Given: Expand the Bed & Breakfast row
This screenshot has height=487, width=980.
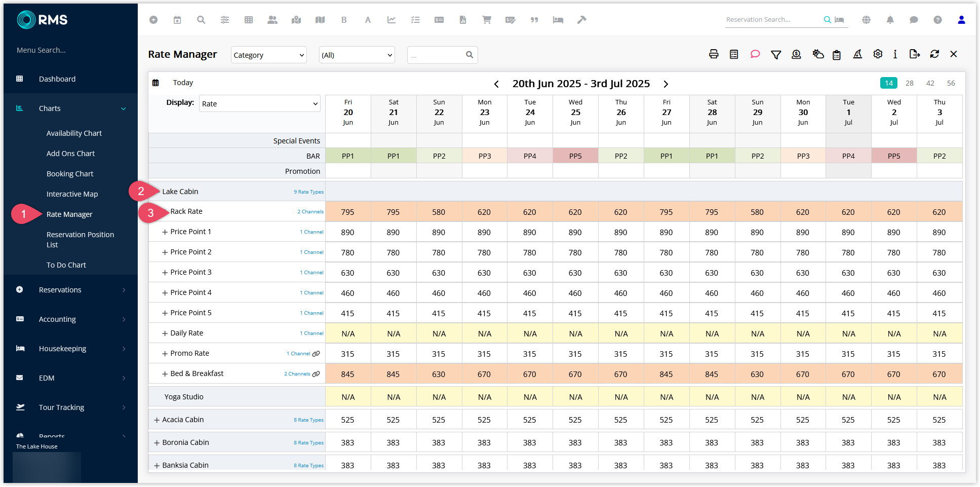Looking at the screenshot, I should 165,374.
